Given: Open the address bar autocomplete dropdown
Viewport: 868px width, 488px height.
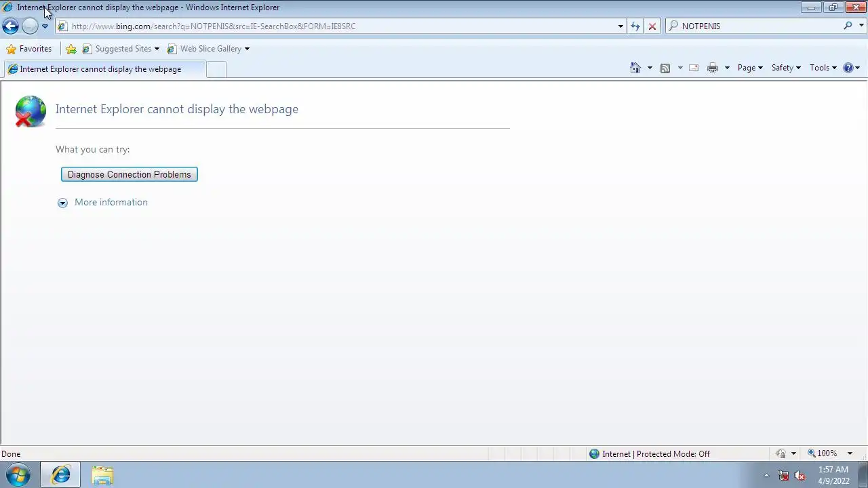Looking at the screenshot, I should [x=620, y=26].
